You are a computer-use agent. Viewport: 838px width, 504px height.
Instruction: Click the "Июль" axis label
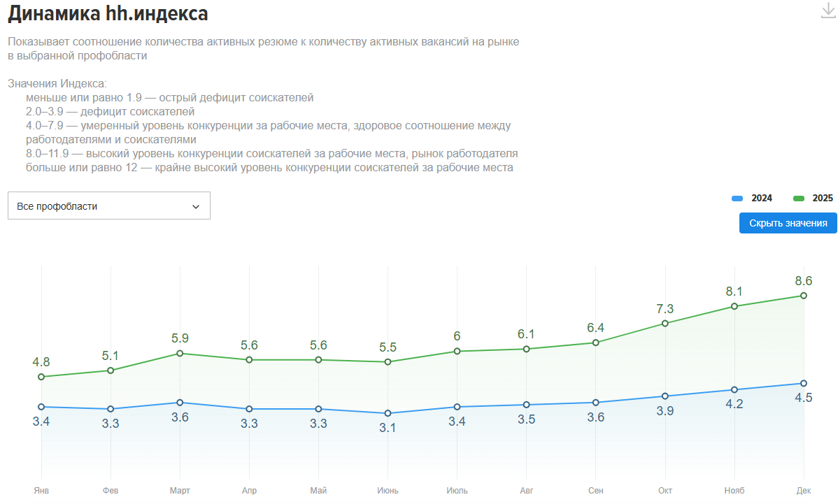(457, 491)
